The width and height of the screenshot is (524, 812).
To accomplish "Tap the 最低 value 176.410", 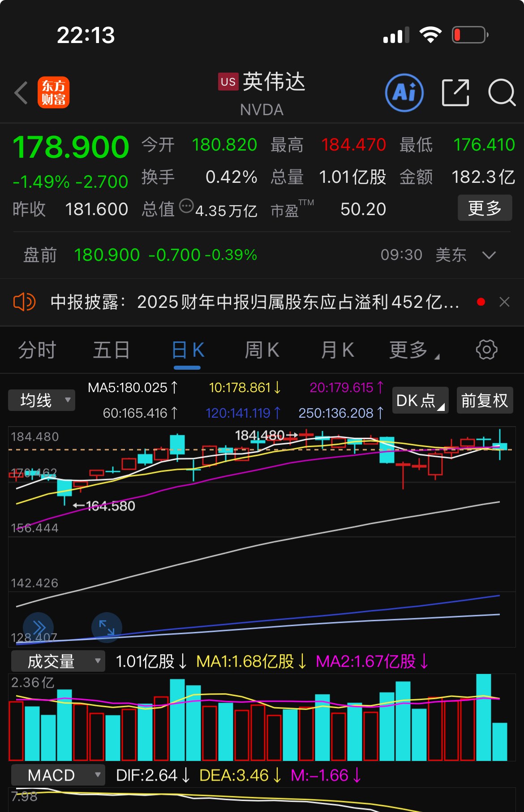I will point(484,145).
